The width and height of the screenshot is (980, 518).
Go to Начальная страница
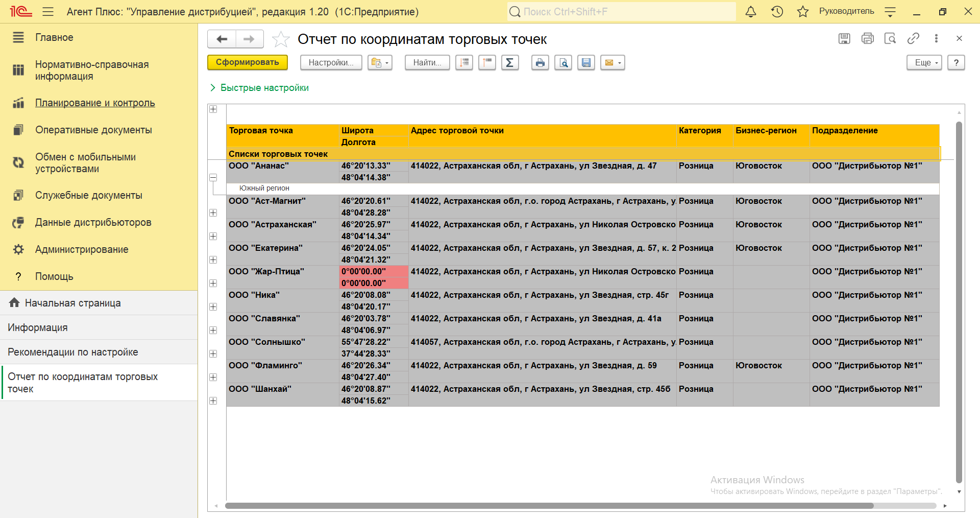pos(99,303)
